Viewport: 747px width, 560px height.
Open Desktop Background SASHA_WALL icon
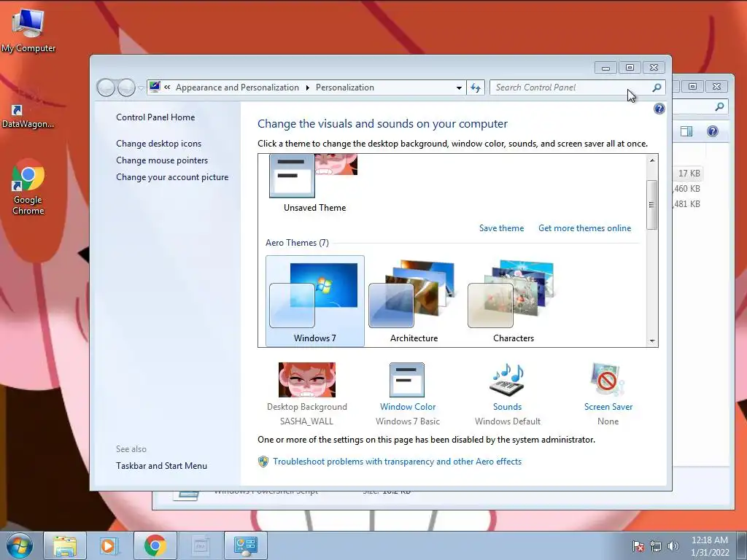pyautogui.click(x=307, y=379)
